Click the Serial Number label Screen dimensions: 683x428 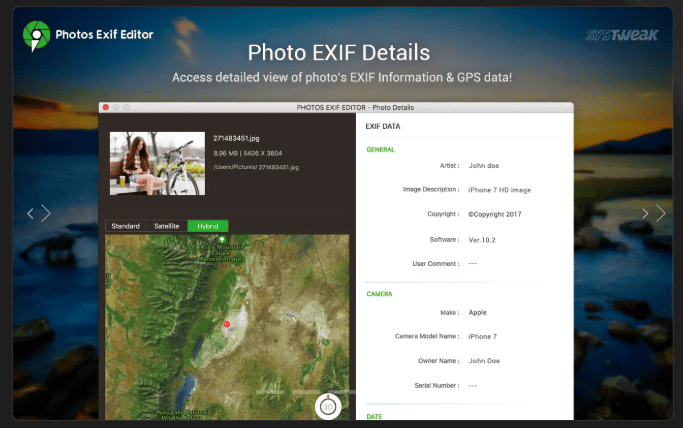(436, 386)
